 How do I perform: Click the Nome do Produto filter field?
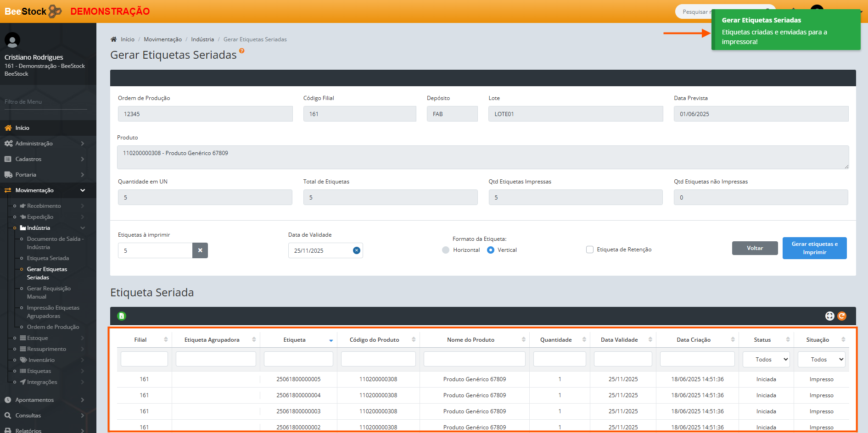pyautogui.click(x=474, y=359)
